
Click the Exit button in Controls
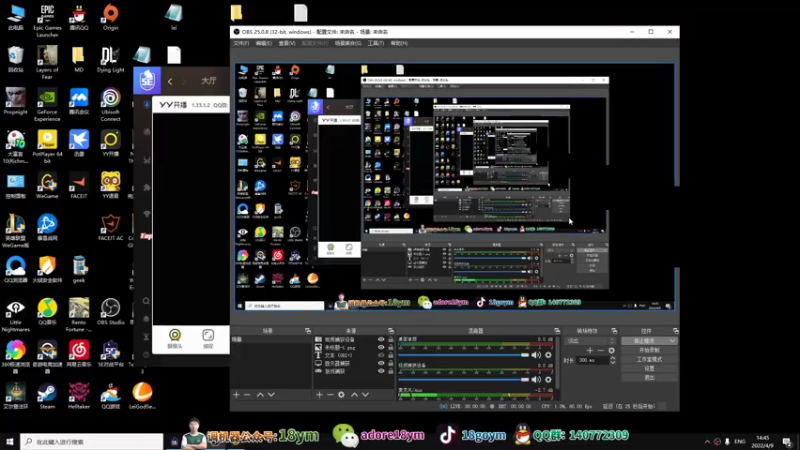[x=649, y=378]
